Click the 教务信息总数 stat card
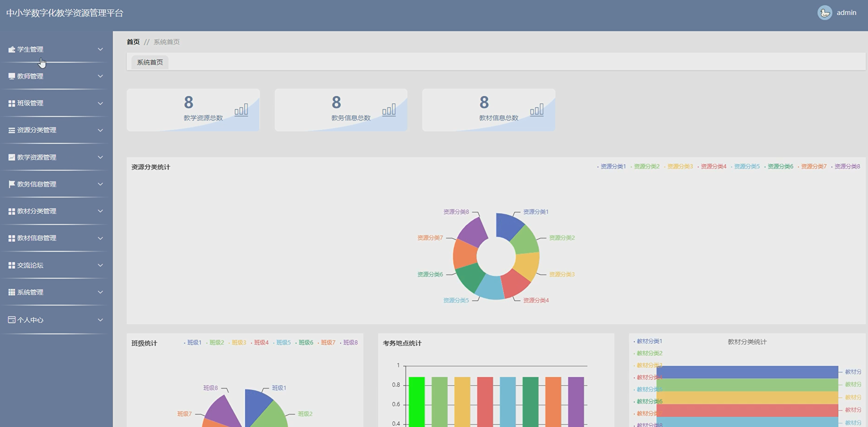Screen dimensions: 868x427 click(341, 110)
